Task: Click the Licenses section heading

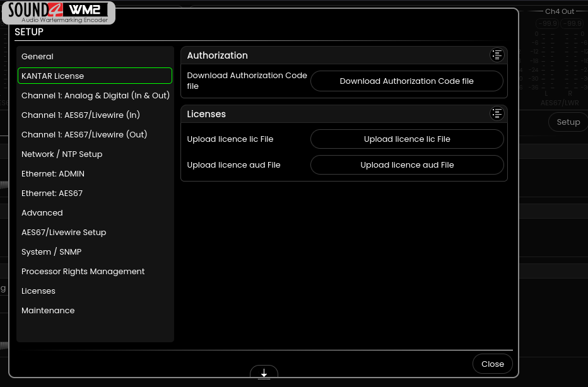Action: (x=206, y=114)
